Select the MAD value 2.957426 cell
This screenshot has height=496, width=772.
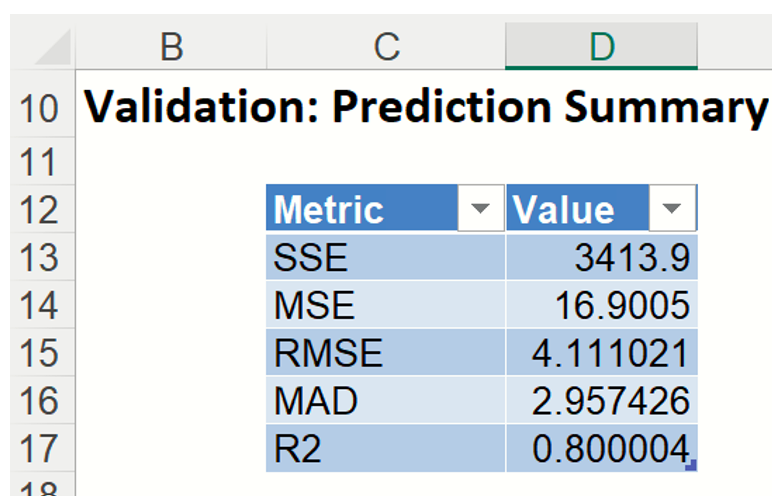click(601, 402)
